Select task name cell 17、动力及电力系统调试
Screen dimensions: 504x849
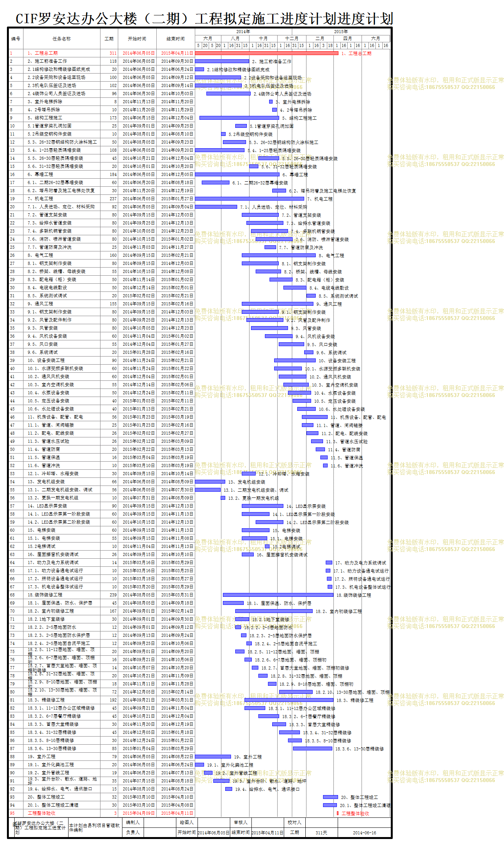point(62,563)
